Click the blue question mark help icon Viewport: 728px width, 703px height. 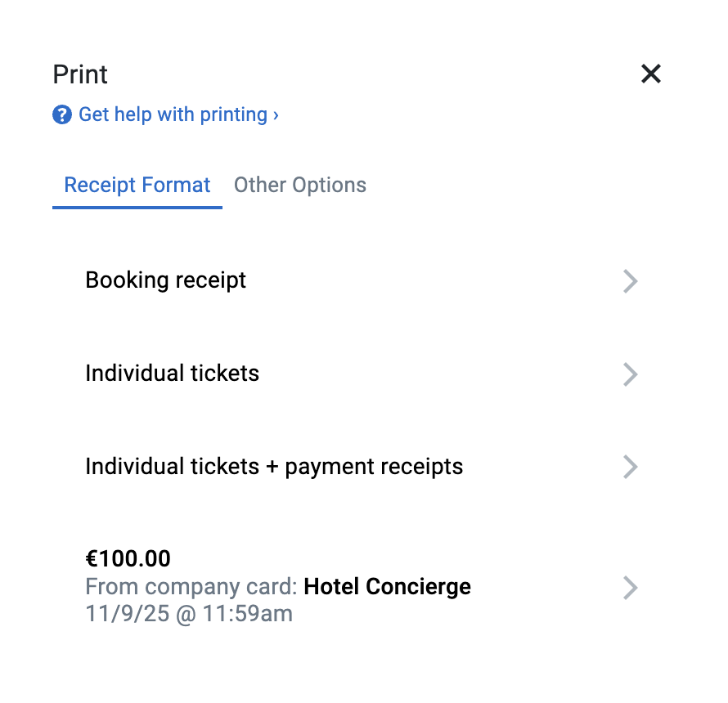pyautogui.click(x=62, y=115)
